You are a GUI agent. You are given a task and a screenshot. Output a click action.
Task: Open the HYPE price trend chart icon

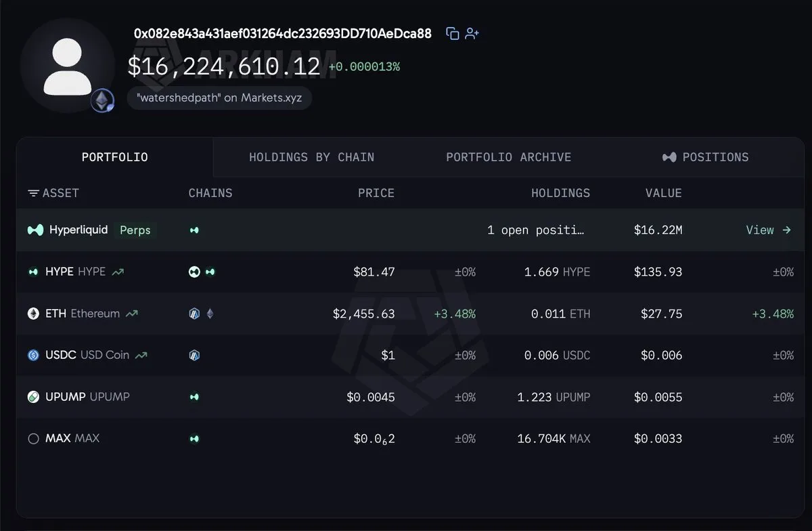coord(118,272)
